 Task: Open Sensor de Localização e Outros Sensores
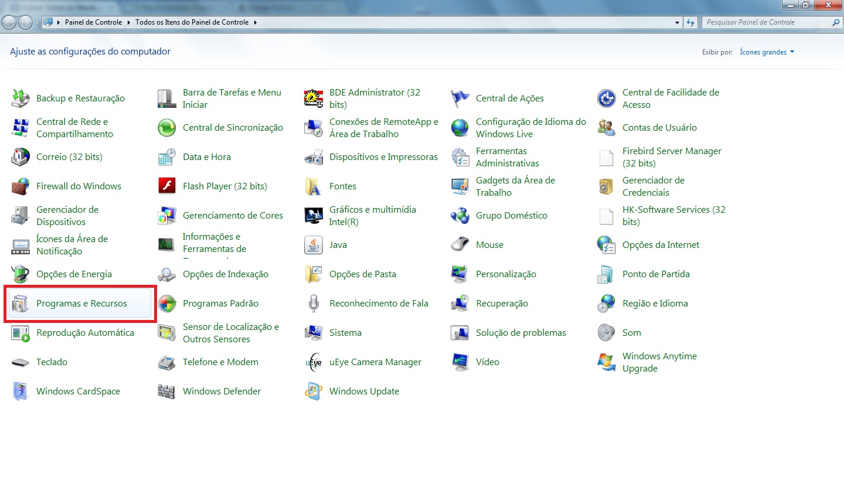(230, 333)
